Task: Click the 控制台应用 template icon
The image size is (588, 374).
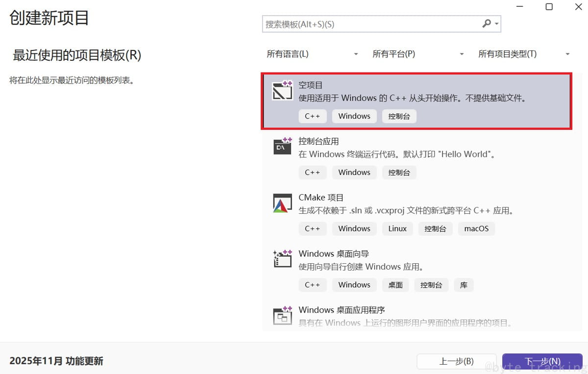Action: tap(282, 146)
